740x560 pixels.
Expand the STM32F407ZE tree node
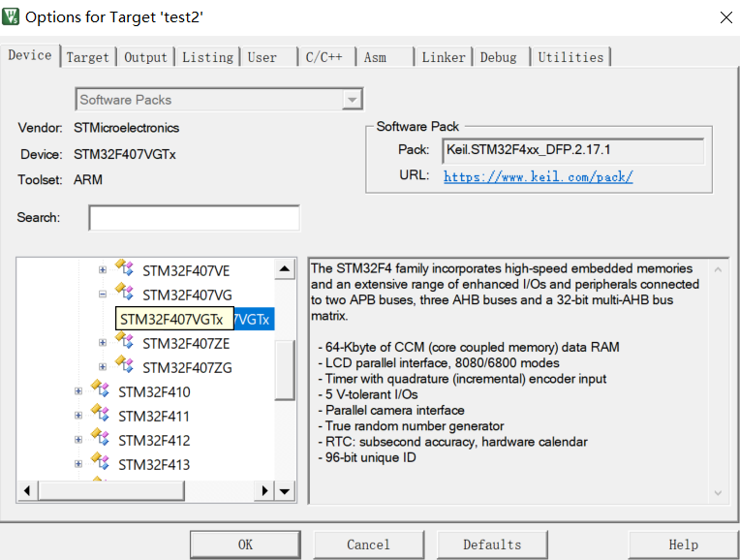[x=103, y=343]
